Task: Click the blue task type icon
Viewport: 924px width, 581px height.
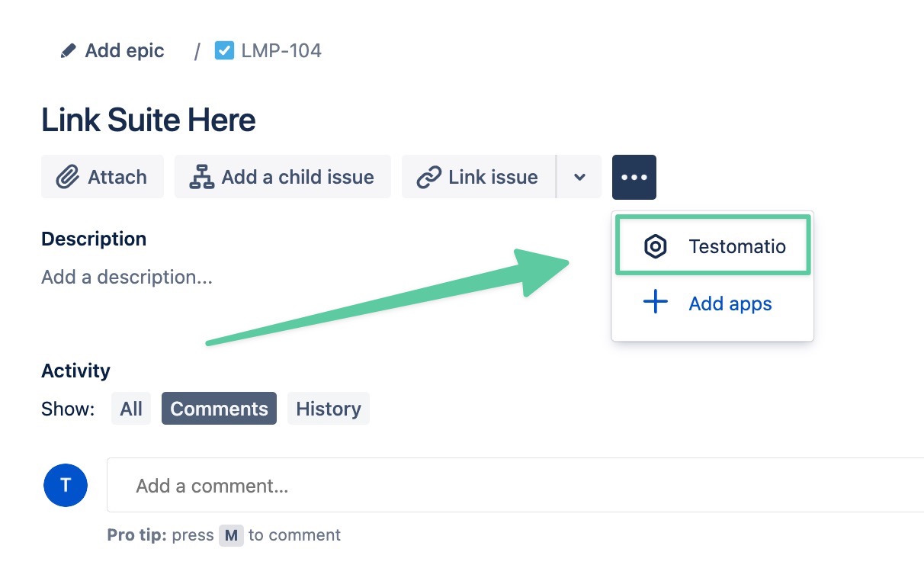Action: 224,51
